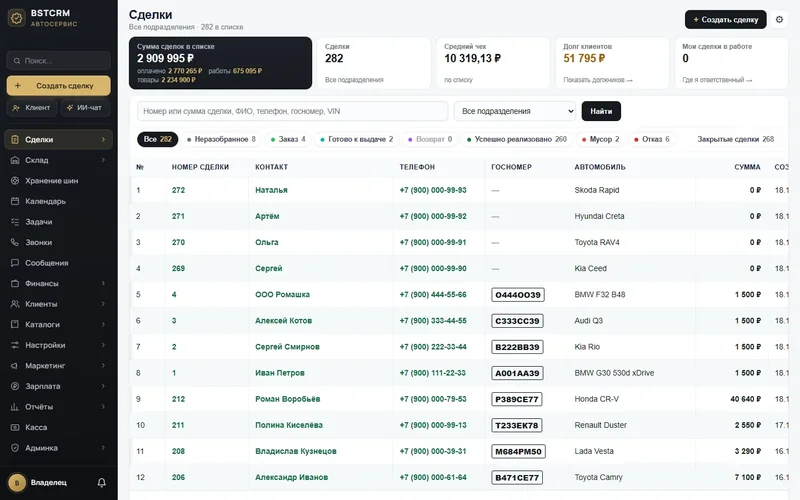Expand the Админка sidebar chevron

click(x=103, y=448)
